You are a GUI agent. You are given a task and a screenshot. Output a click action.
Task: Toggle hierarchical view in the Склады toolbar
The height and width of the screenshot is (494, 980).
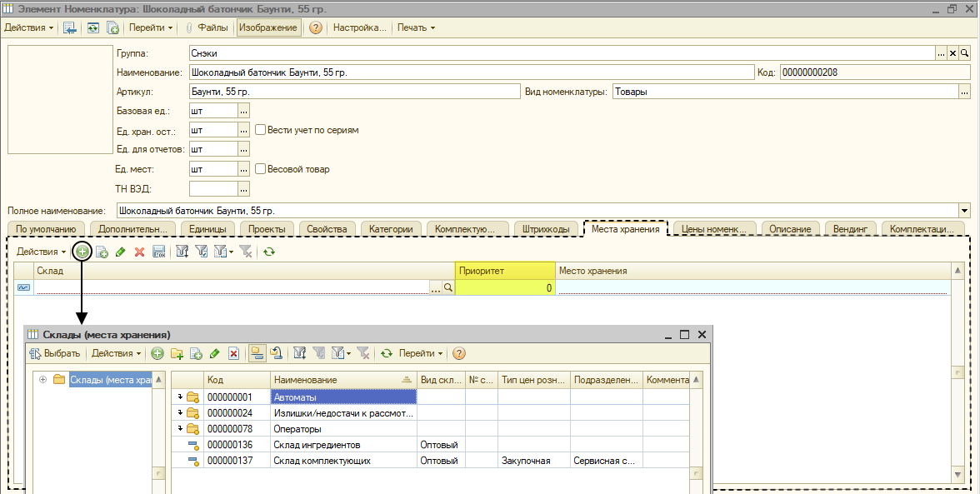coord(257,353)
